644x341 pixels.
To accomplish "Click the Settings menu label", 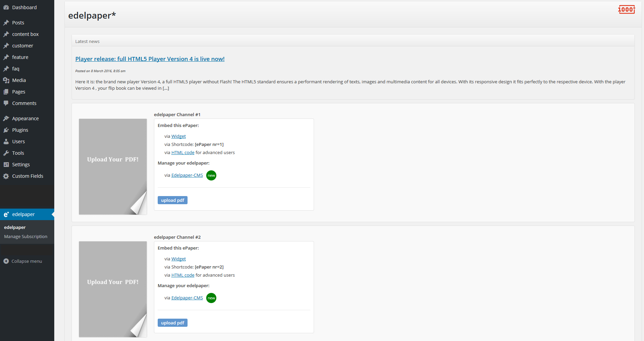I will pos(21,165).
